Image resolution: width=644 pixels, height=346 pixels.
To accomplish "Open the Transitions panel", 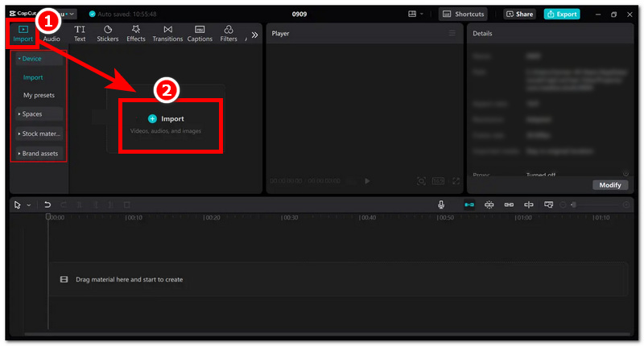I will point(167,33).
